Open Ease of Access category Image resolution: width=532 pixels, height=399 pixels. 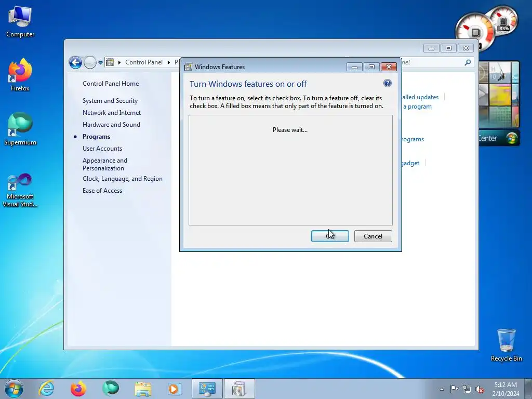pyautogui.click(x=102, y=190)
